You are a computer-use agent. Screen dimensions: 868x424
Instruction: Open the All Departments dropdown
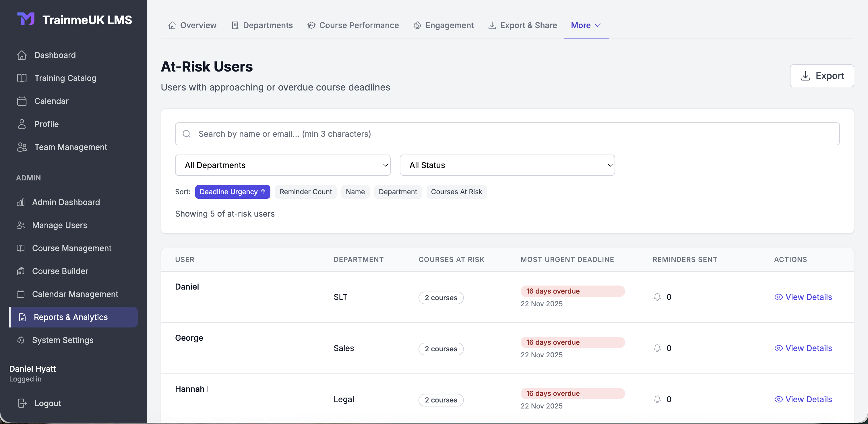coord(282,165)
